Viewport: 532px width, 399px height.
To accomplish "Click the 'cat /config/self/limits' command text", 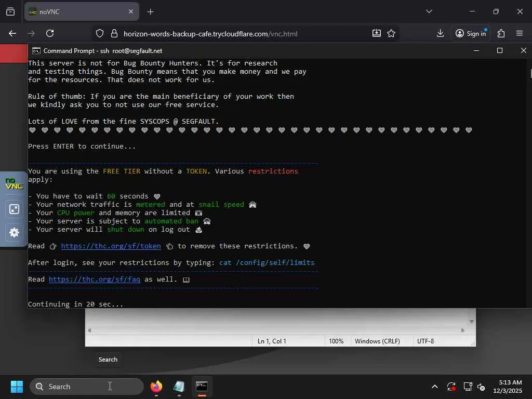I will coord(267,262).
